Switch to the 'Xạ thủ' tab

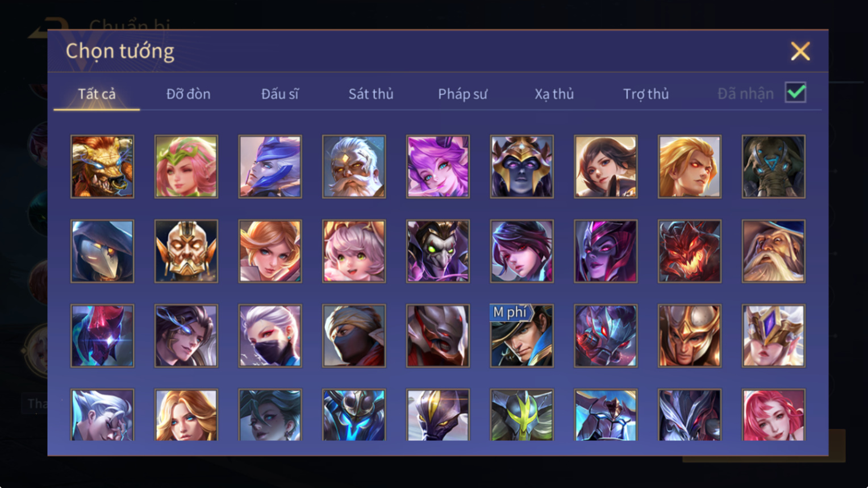pyautogui.click(x=554, y=94)
